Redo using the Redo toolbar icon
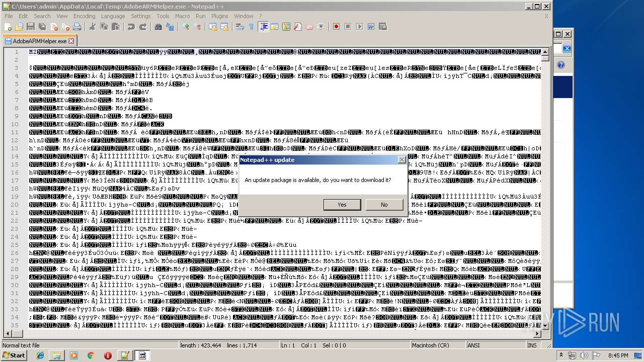The width and height of the screenshot is (644, 362). [143, 27]
